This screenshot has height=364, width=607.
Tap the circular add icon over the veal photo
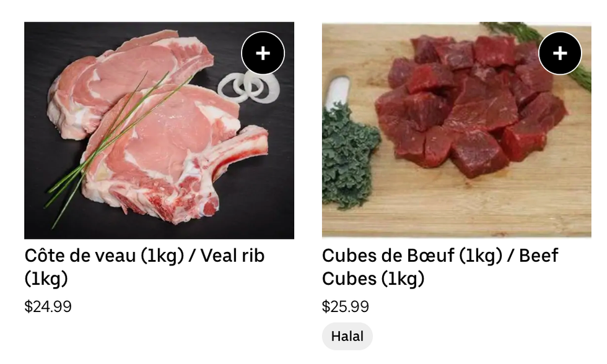coord(263,53)
